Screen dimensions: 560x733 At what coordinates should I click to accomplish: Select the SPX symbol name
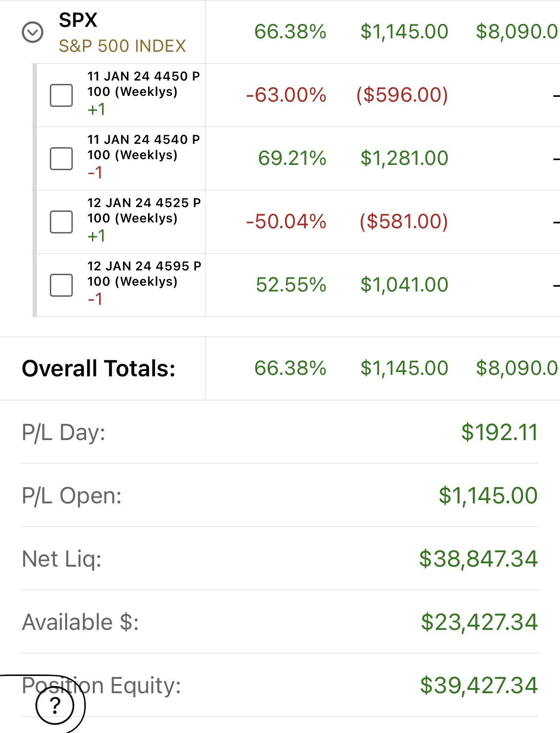click(78, 20)
